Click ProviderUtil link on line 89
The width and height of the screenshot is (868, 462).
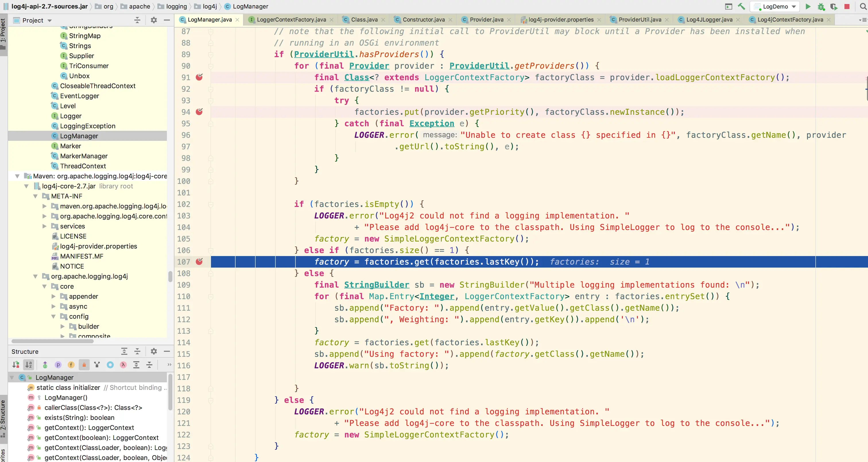(324, 54)
